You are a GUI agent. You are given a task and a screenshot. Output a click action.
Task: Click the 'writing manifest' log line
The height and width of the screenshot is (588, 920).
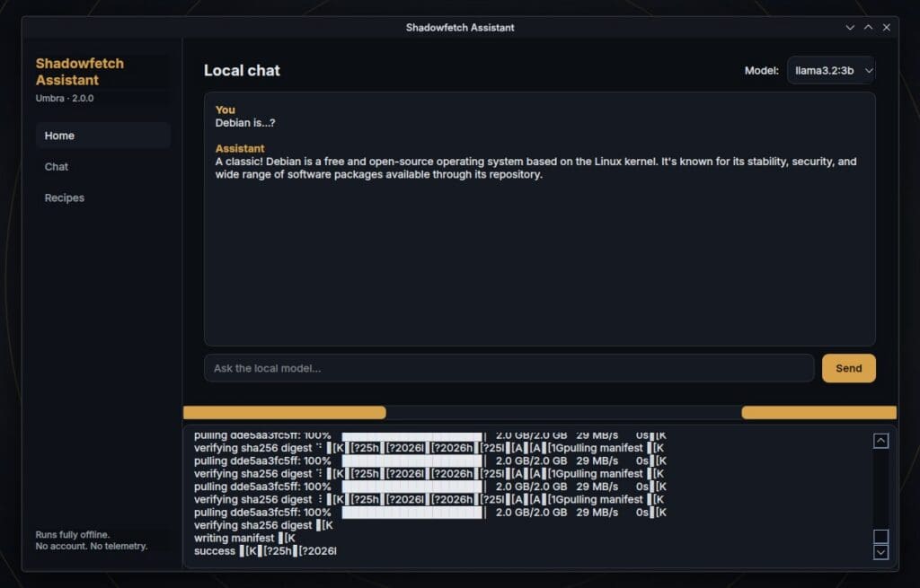click(244, 538)
